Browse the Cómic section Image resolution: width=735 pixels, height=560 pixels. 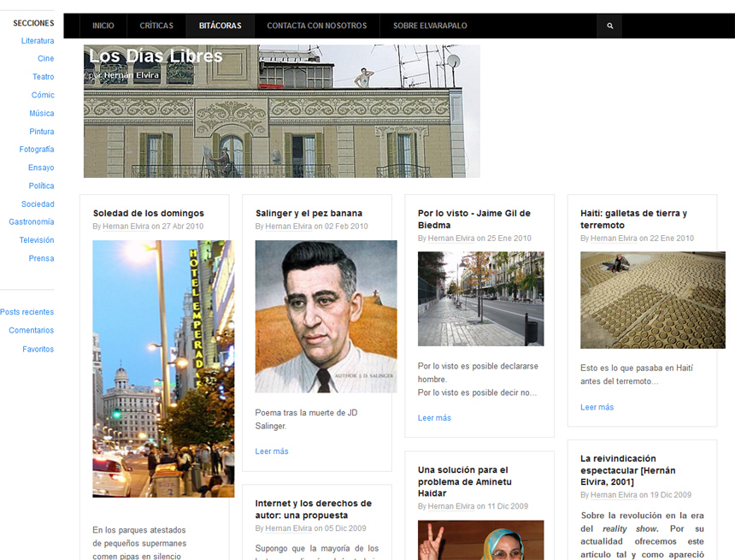click(x=43, y=96)
